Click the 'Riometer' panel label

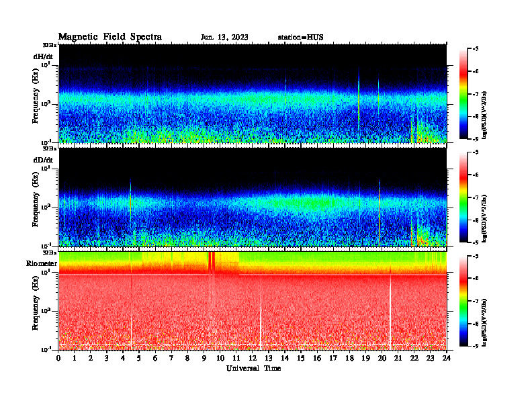[x=42, y=263]
